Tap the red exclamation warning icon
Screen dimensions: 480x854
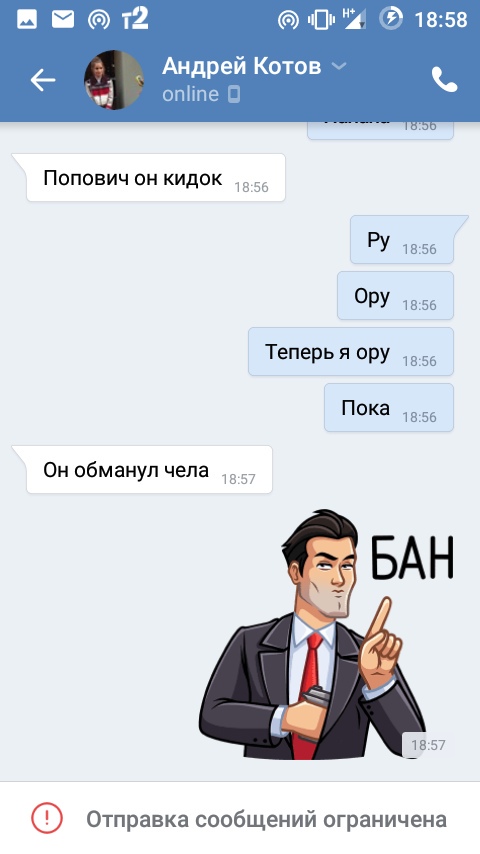coord(47,818)
